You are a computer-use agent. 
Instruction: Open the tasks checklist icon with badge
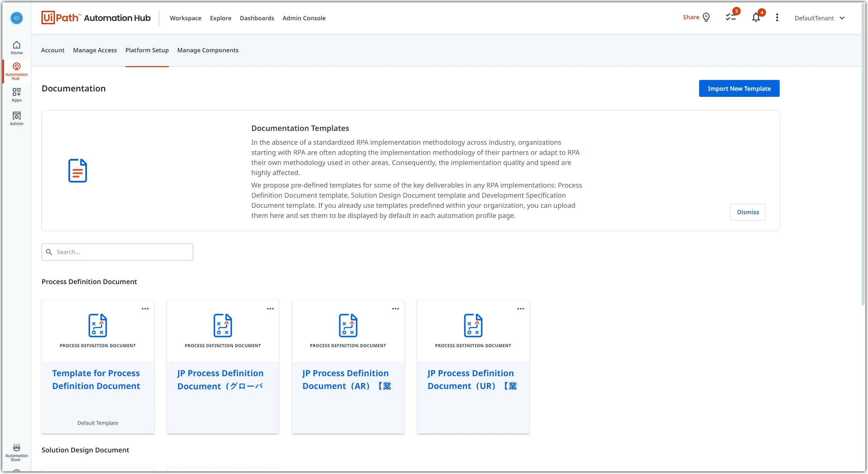pyautogui.click(x=731, y=17)
